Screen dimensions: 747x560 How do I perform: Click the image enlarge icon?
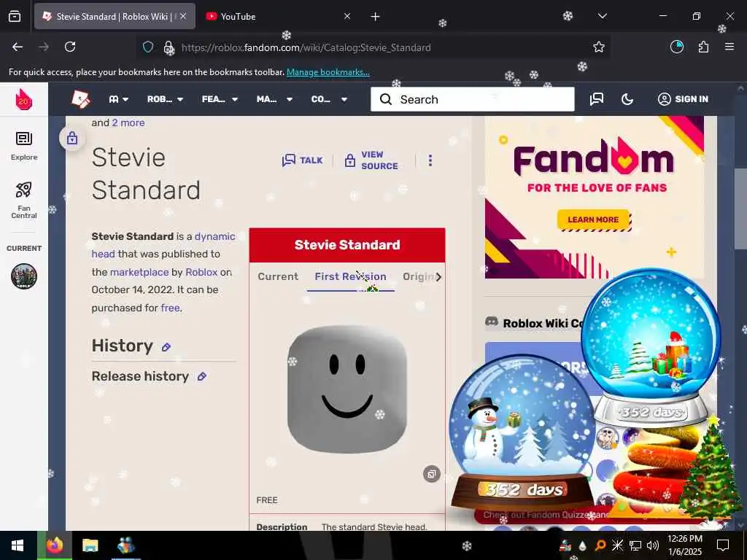coord(432,474)
